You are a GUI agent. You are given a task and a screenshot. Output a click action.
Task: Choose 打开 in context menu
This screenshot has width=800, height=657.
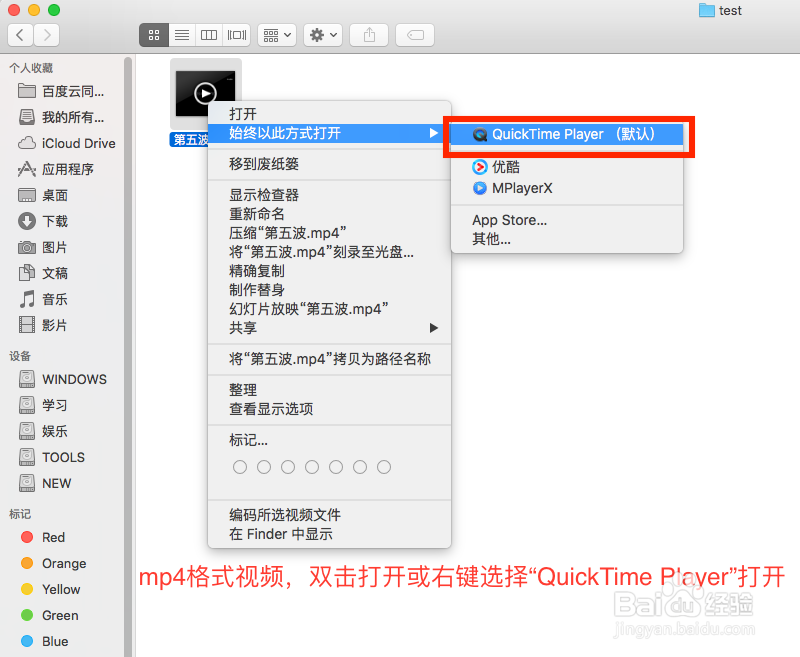point(330,114)
